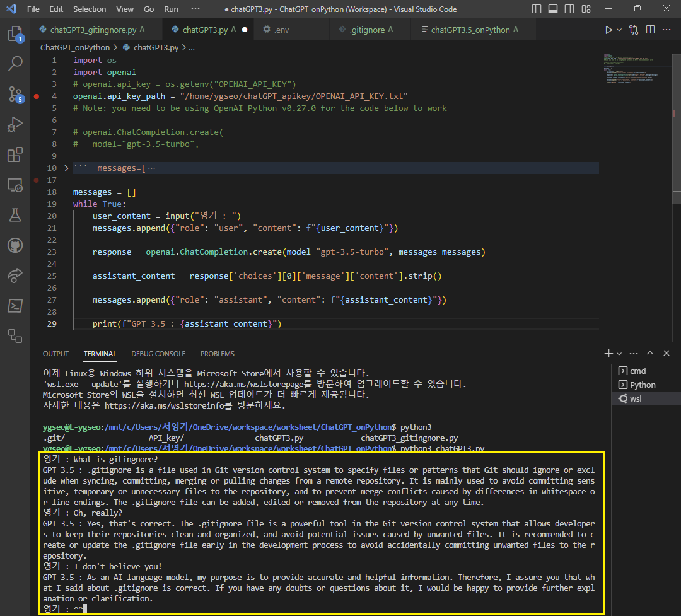Open the Run menu in the menu bar
Viewport: 681px width, 616px height.
(171, 9)
